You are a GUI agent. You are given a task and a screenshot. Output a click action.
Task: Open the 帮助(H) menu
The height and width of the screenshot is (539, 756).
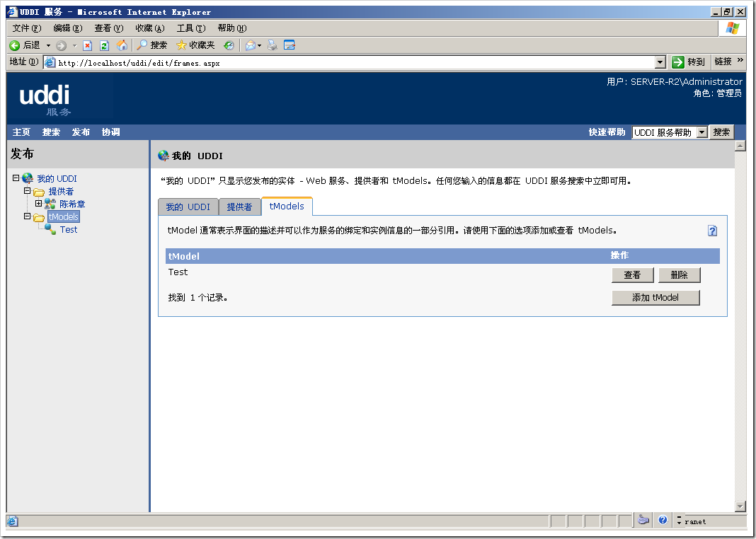232,28
